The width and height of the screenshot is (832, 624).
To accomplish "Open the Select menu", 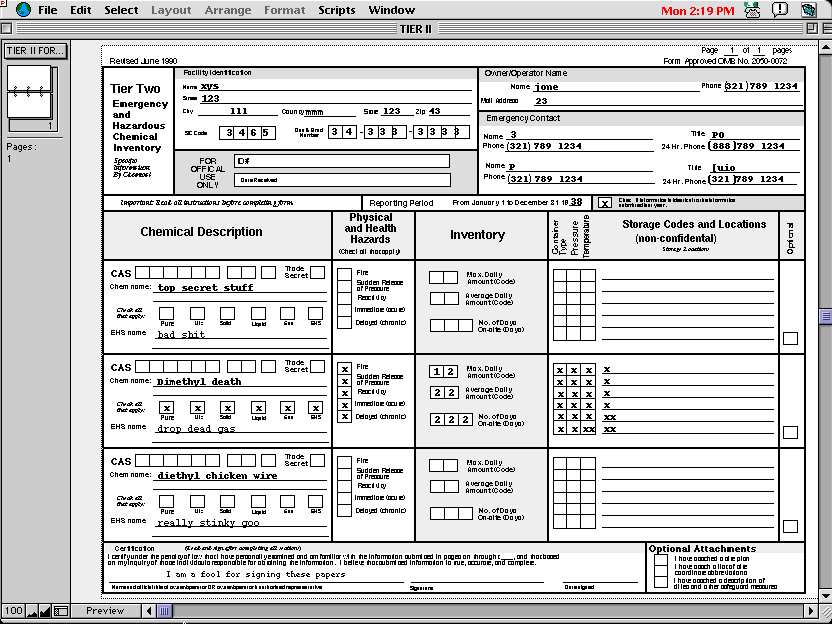I will (x=121, y=10).
